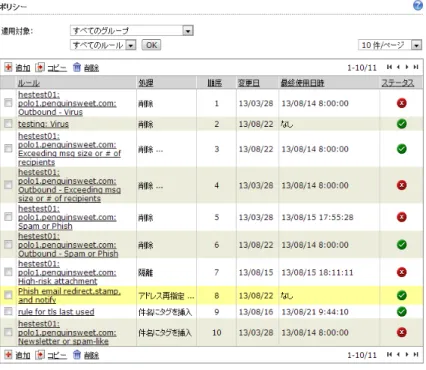
Task: Go to previous page in top pager
Action: 398,67
